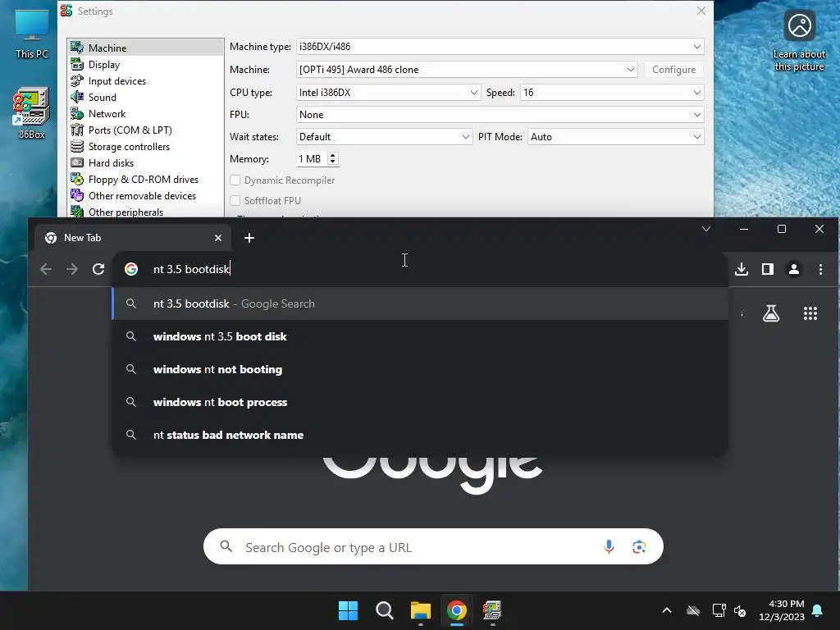840x630 pixels.
Task: Open Chrome profile avatar
Action: point(794,269)
